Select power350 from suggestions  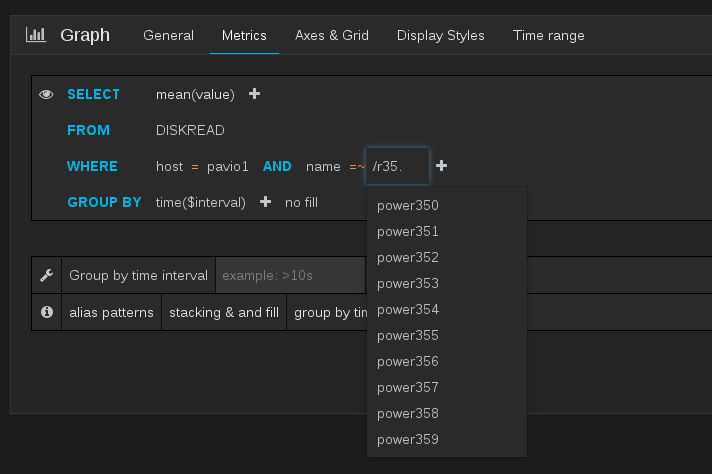point(447,205)
